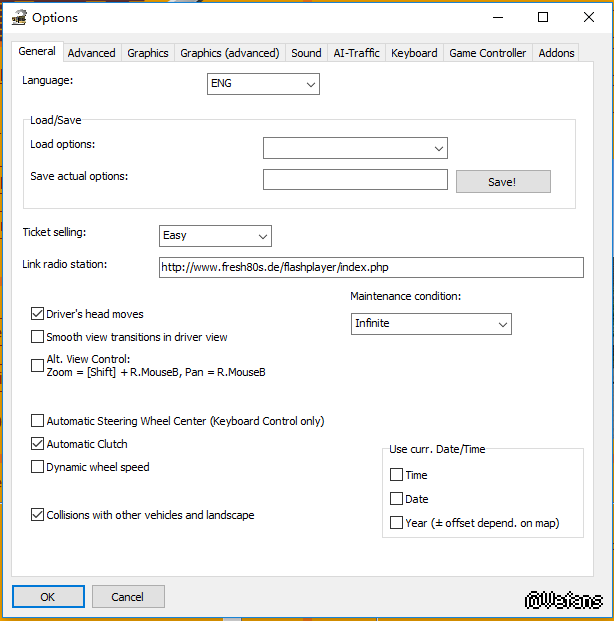This screenshot has height=621, width=614.
Task: Open the Graphics (advanced) tab
Action: coord(230,53)
